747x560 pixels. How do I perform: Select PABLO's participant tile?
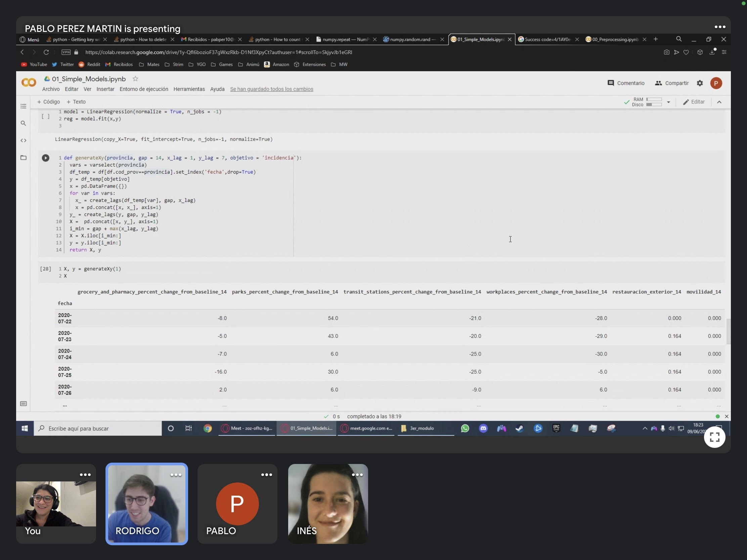click(x=237, y=504)
